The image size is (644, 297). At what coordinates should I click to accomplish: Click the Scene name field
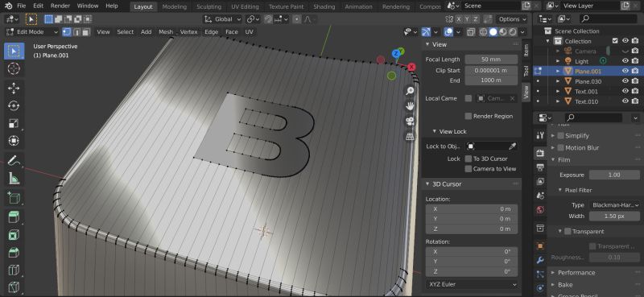click(490, 6)
